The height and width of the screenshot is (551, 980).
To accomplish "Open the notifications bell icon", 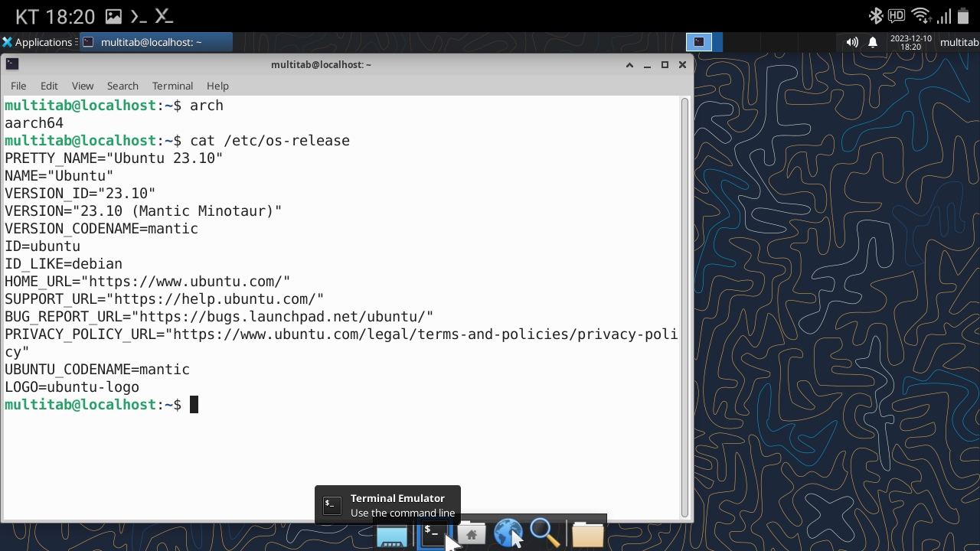I will coord(872,42).
